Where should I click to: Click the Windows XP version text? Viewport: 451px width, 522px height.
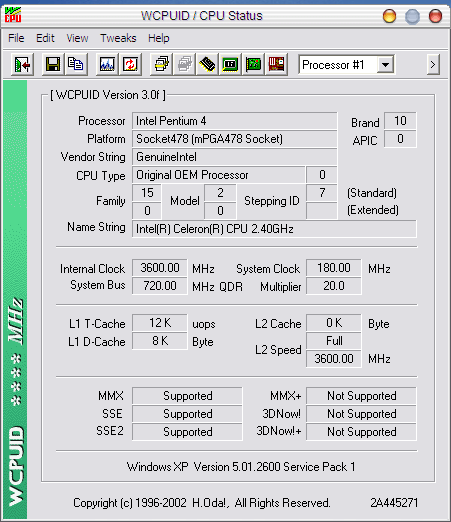pyautogui.click(x=241, y=467)
